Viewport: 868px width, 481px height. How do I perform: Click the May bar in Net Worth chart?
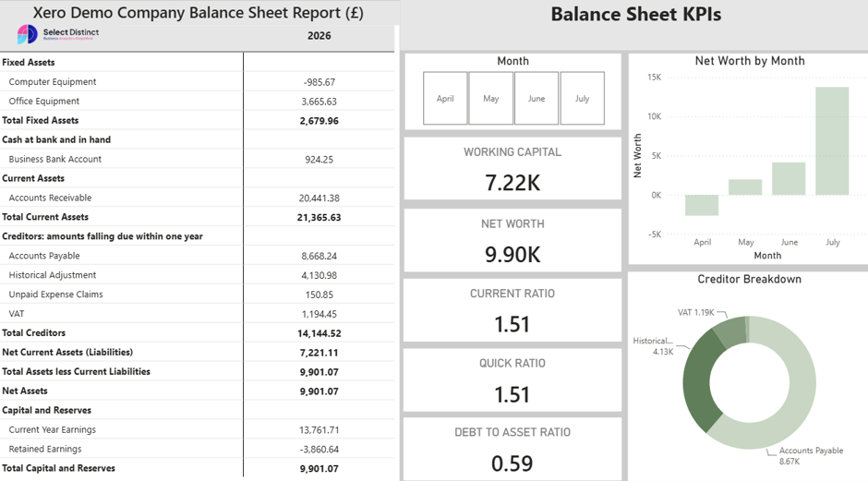click(x=745, y=187)
